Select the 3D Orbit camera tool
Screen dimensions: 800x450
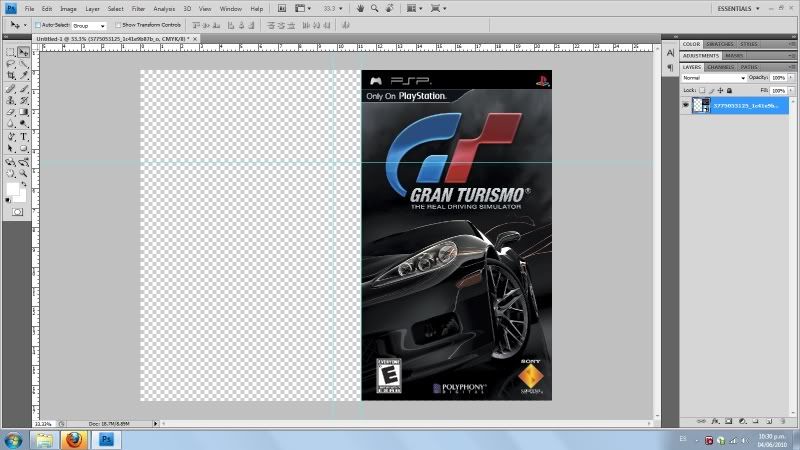(23, 162)
